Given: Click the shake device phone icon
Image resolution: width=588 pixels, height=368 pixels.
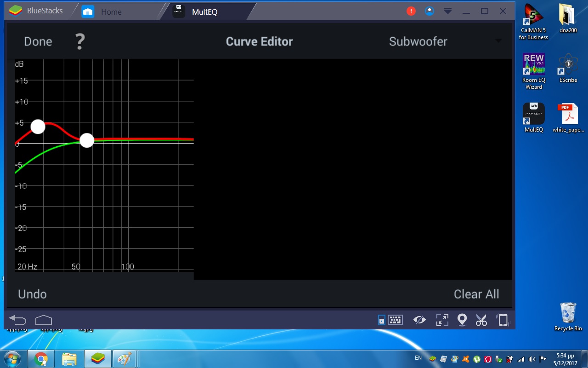Looking at the screenshot, I should (x=503, y=320).
